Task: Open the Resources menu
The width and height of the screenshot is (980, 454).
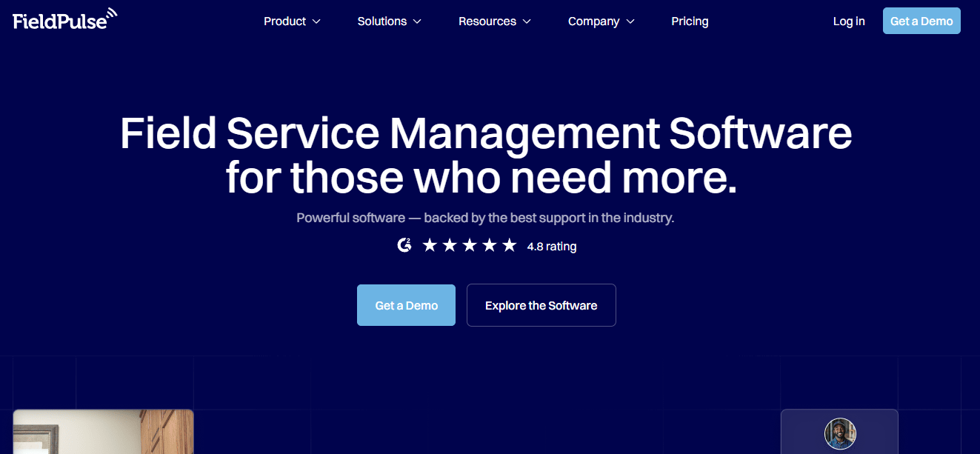Action: 495,21
